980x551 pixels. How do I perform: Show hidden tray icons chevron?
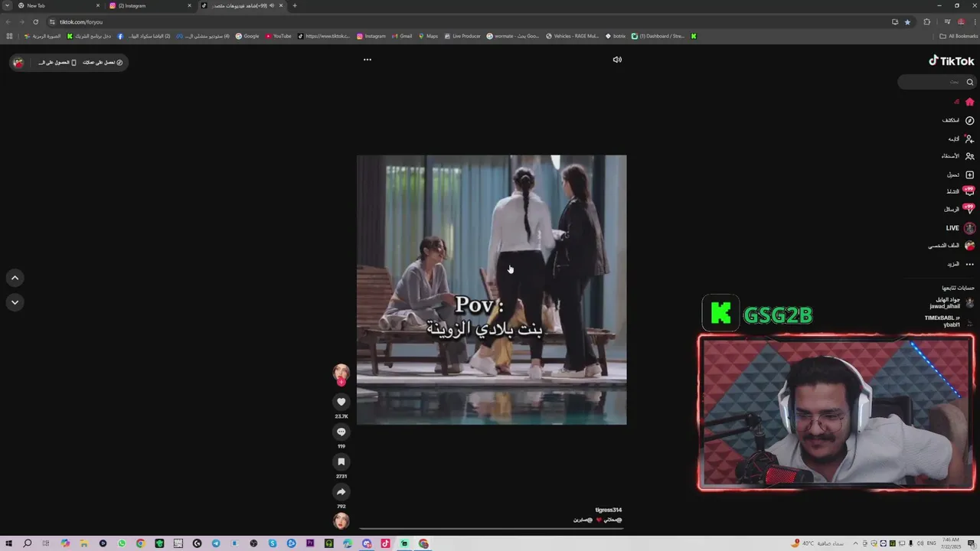[855, 543]
